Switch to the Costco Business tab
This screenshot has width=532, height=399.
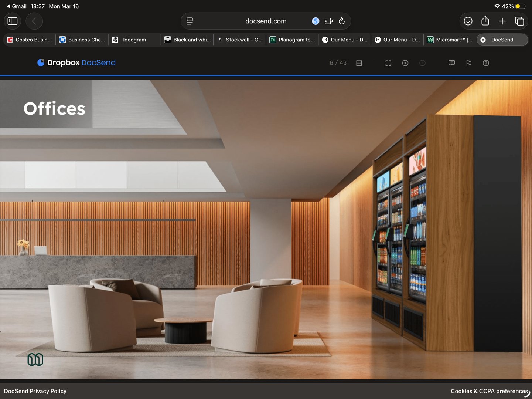(30, 40)
